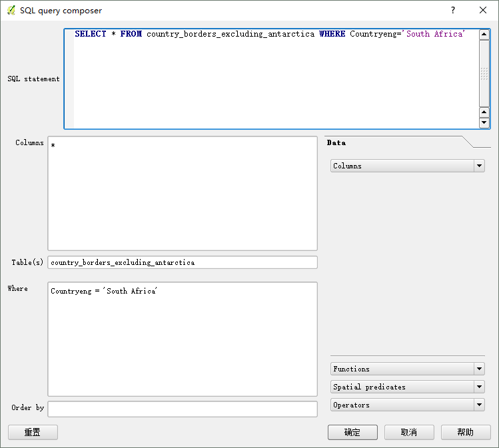Click inside the Where clause text box
The image size is (499, 448).
[183, 339]
